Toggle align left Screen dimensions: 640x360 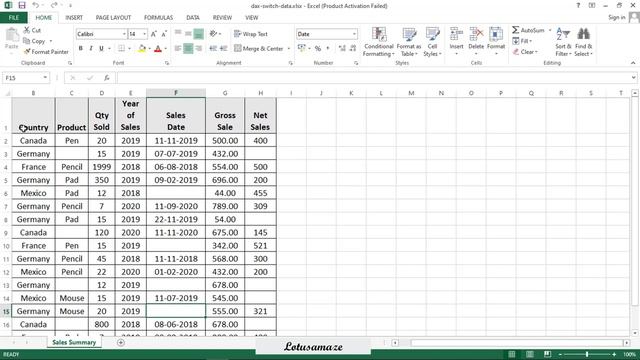(x=178, y=49)
